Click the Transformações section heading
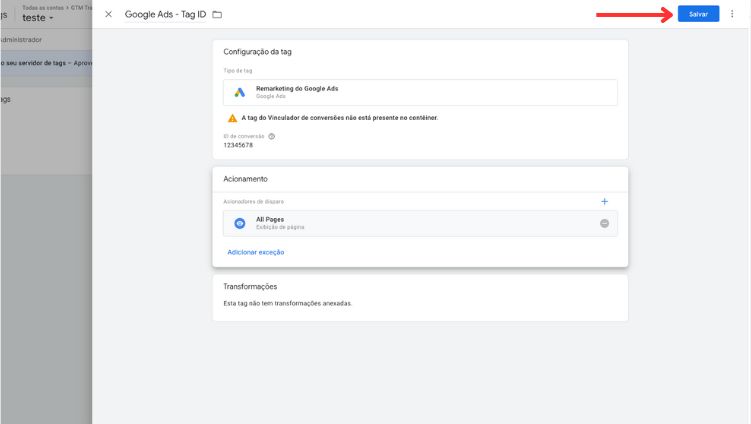Viewport: 751px width, 424px height. pos(250,286)
